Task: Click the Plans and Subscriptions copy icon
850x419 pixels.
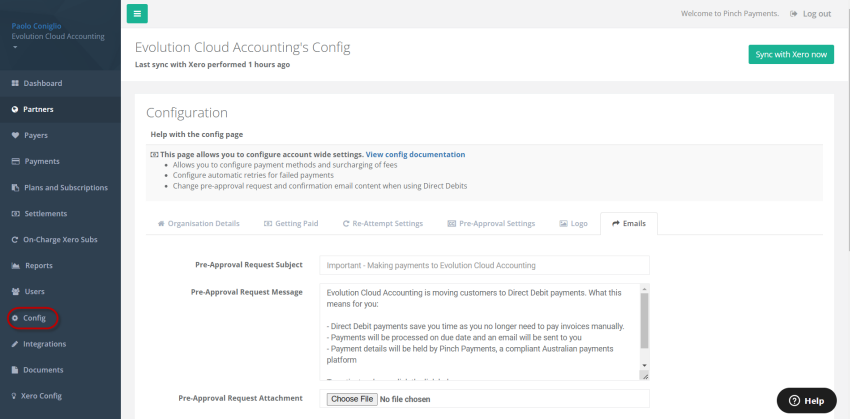Action: 15,188
